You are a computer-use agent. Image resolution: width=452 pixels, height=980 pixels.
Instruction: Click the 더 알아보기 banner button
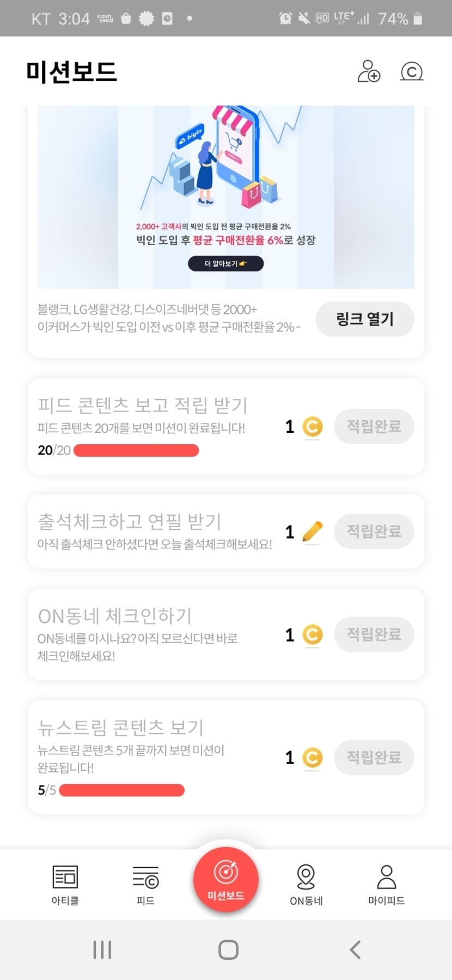coord(225,264)
